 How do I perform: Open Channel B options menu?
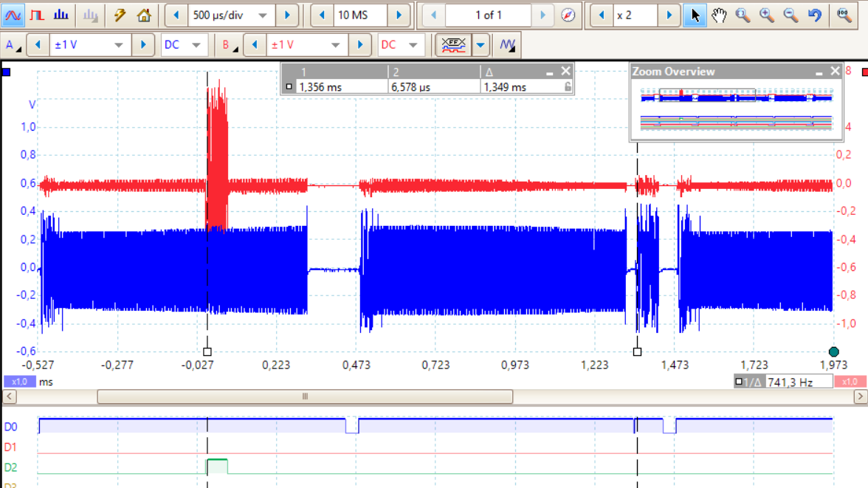(x=230, y=45)
